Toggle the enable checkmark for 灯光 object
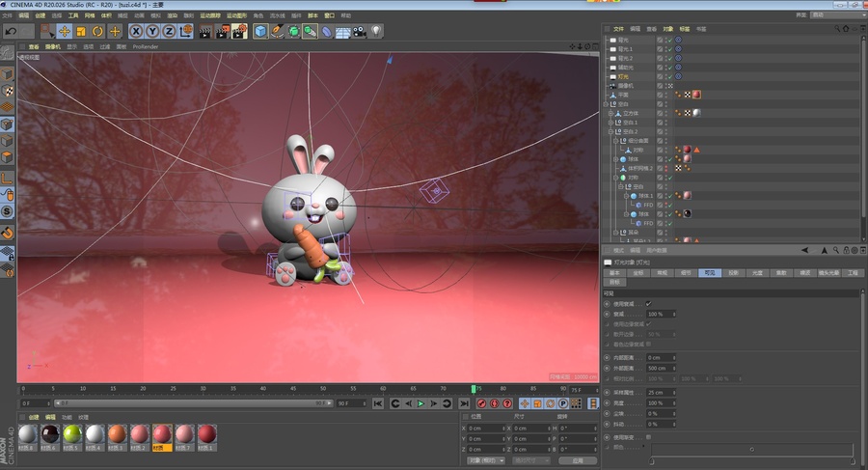868x470 pixels. 670,76
